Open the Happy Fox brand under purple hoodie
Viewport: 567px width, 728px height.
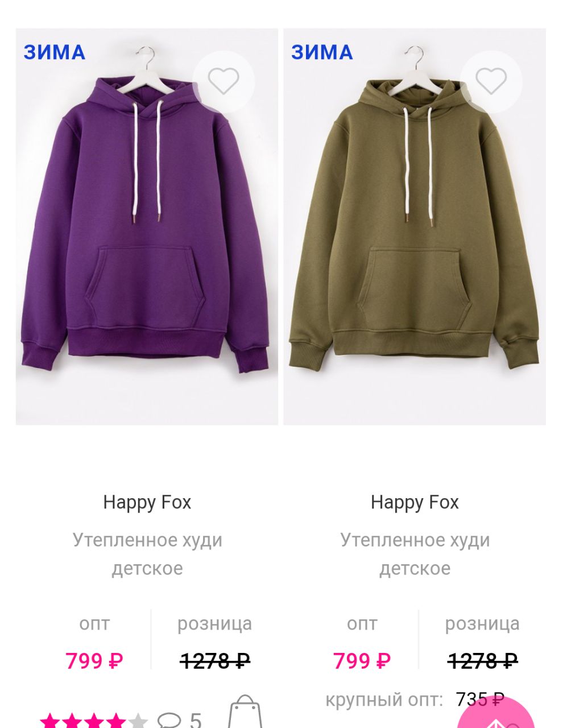(147, 502)
